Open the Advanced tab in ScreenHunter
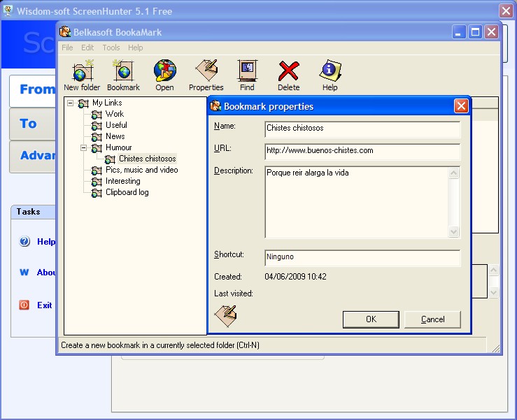The height and width of the screenshot is (420, 517). 33,157
